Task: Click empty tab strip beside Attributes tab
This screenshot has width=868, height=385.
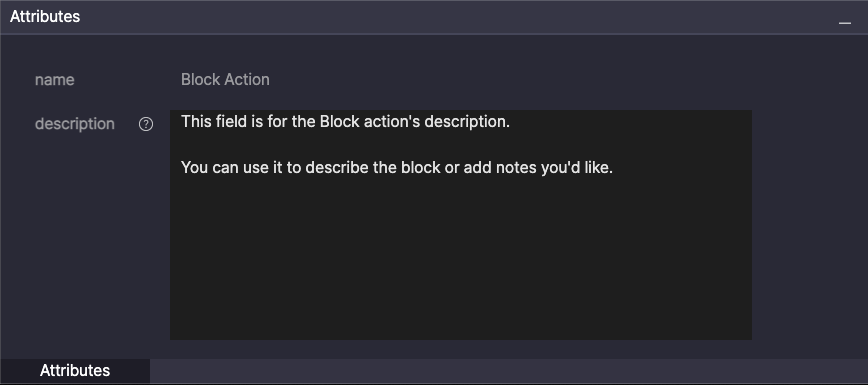Action: point(508,371)
